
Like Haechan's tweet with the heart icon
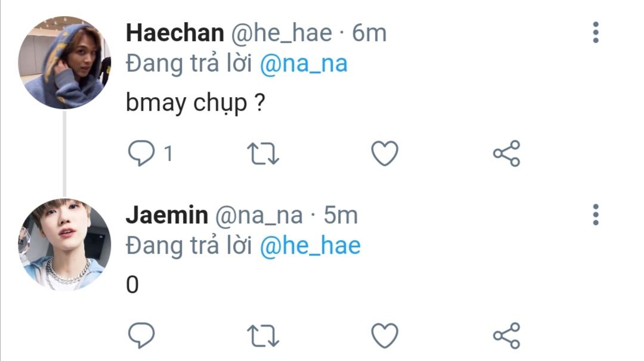[385, 153]
